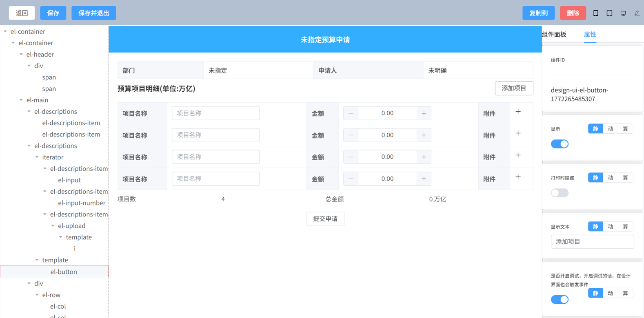644x318 pixels.
Task: Enable the 打印时隐藏 switch
Action: [x=560, y=193]
